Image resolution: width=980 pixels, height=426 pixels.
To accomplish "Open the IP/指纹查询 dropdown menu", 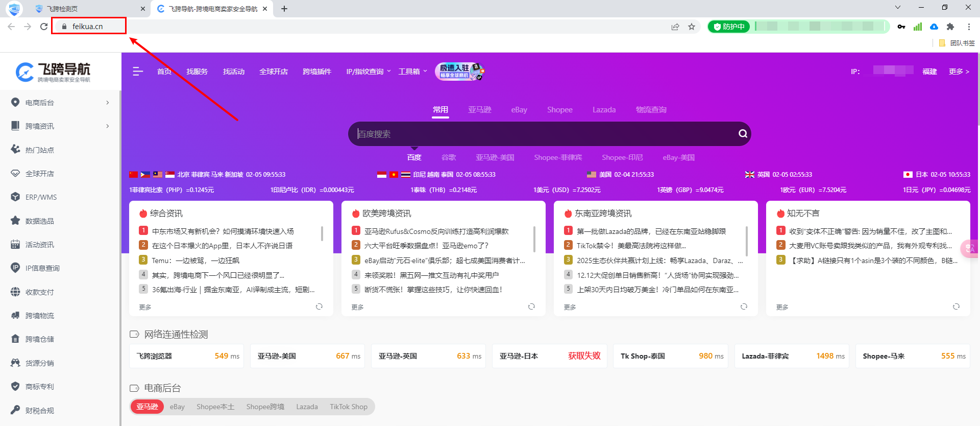I will [368, 72].
